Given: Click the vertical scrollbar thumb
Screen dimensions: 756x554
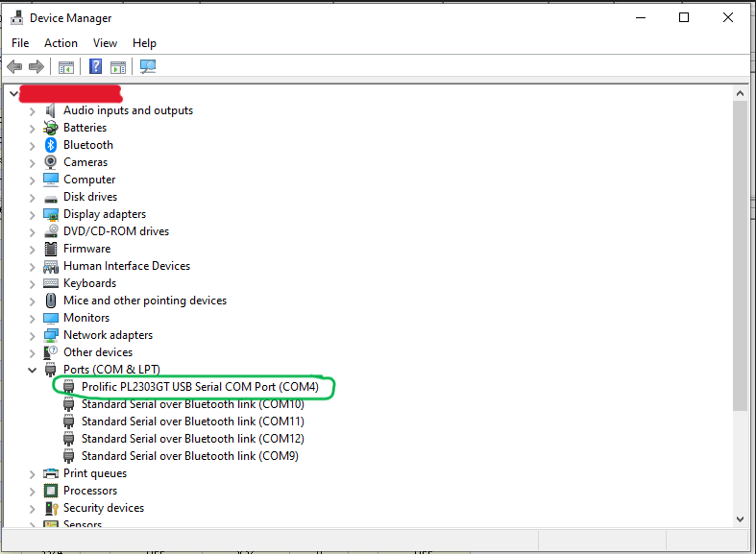Looking at the screenshot, I should (x=740, y=255).
